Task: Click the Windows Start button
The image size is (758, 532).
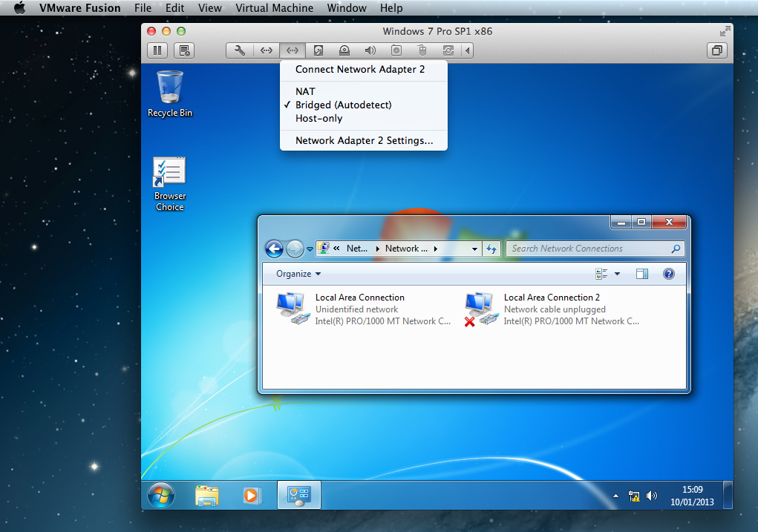Action: pyautogui.click(x=161, y=495)
